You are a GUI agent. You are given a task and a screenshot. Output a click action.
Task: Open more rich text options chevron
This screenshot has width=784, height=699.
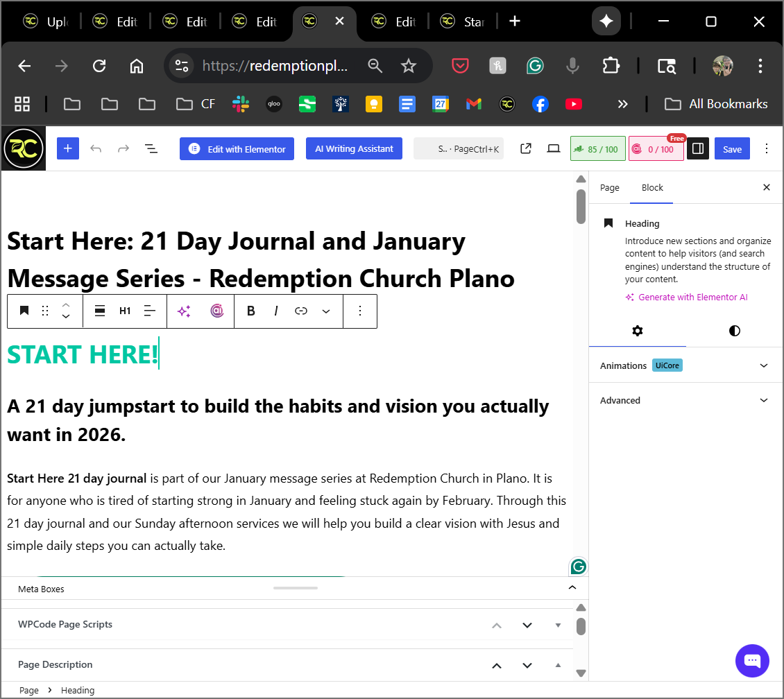[x=326, y=311]
